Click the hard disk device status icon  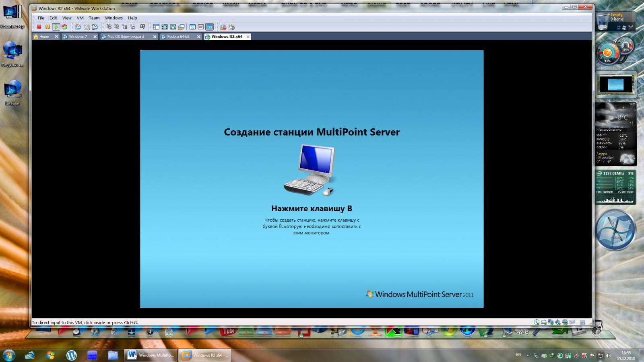coord(544,322)
